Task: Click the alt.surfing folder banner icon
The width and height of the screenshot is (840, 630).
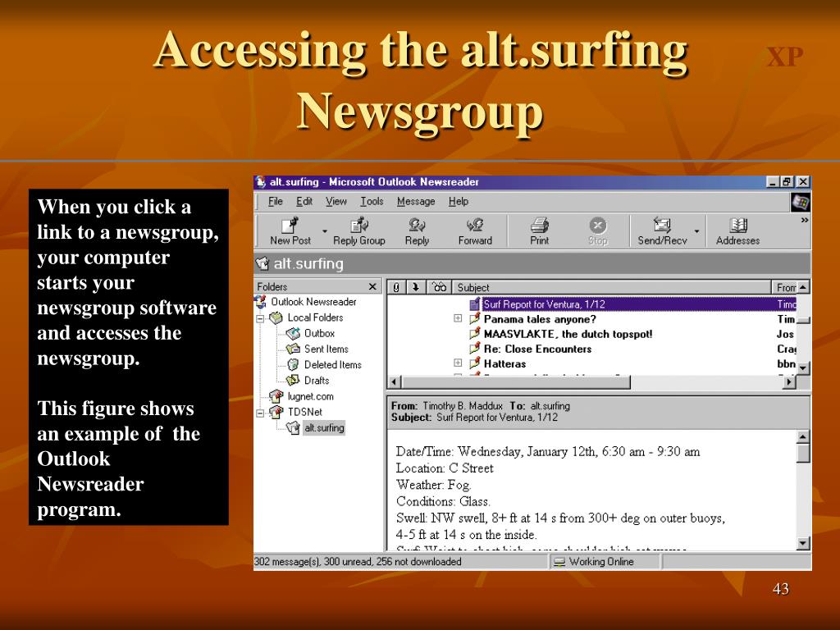Action: [x=262, y=263]
